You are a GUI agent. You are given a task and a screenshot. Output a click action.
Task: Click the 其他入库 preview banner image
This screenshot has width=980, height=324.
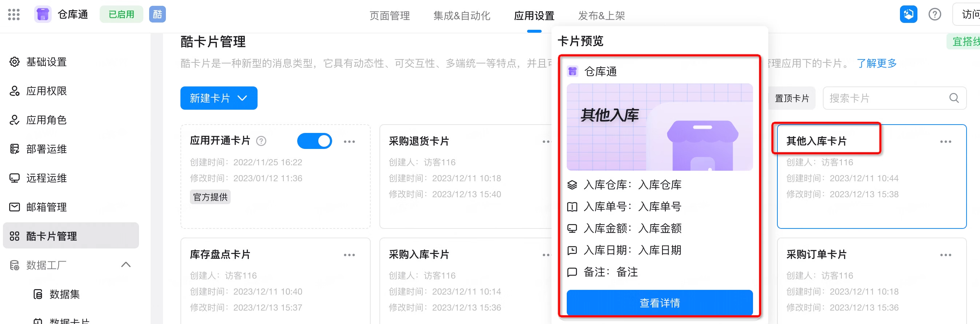(659, 127)
